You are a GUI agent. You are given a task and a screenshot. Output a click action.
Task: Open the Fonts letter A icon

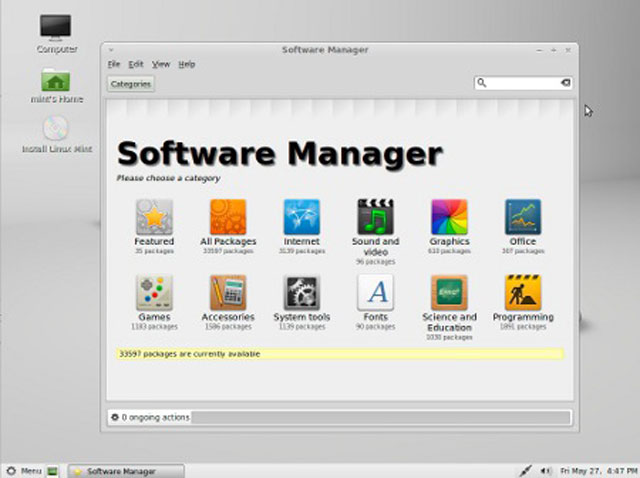pos(376,292)
